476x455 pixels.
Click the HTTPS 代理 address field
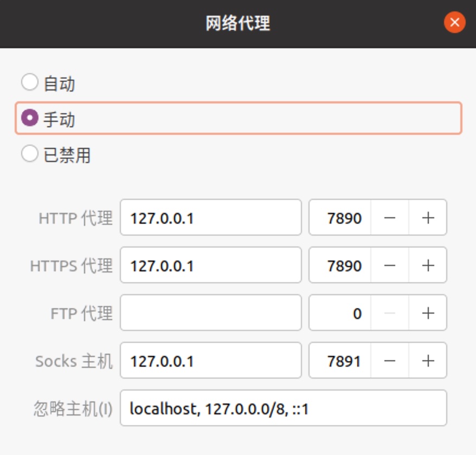(x=211, y=265)
